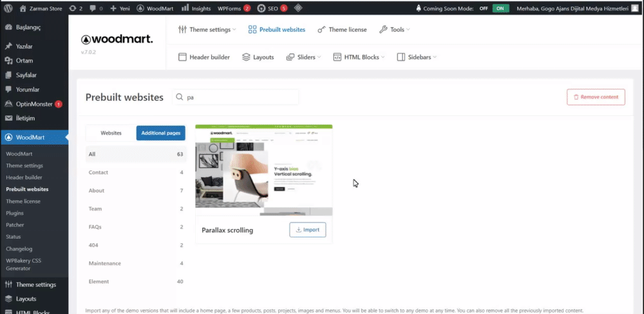644x314 pixels.
Task: Open WPBakery CSS Generator link
Action: [x=23, y=264]
